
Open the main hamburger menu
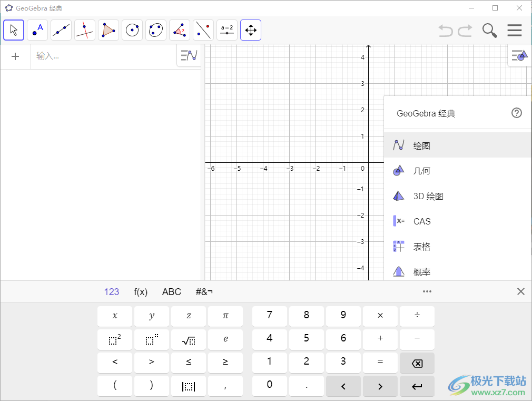515,30
